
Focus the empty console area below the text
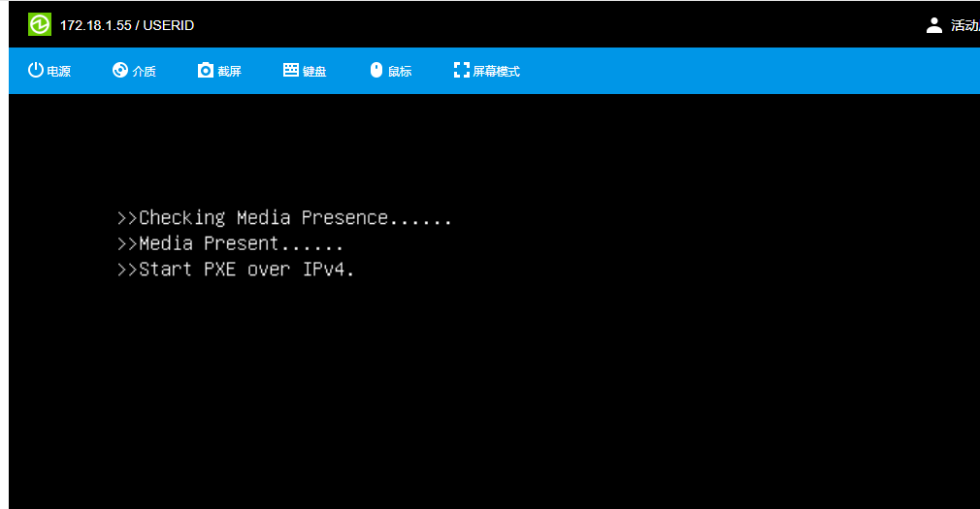485,407
